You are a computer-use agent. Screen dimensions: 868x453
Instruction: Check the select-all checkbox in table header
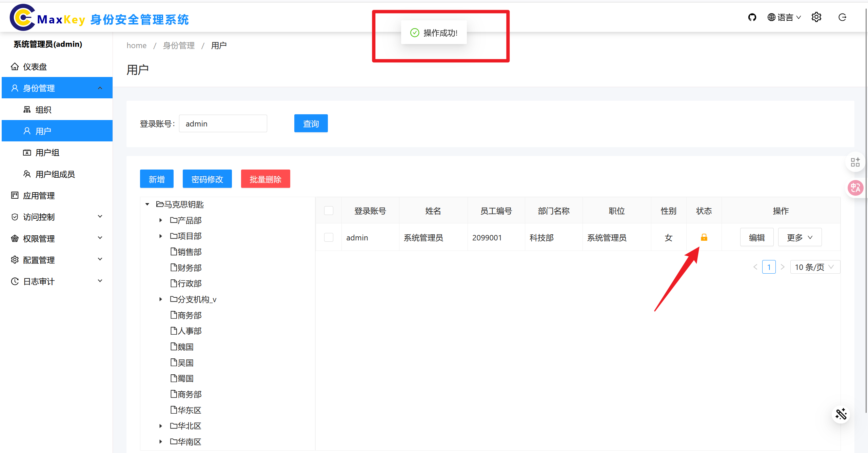[328, 210]
